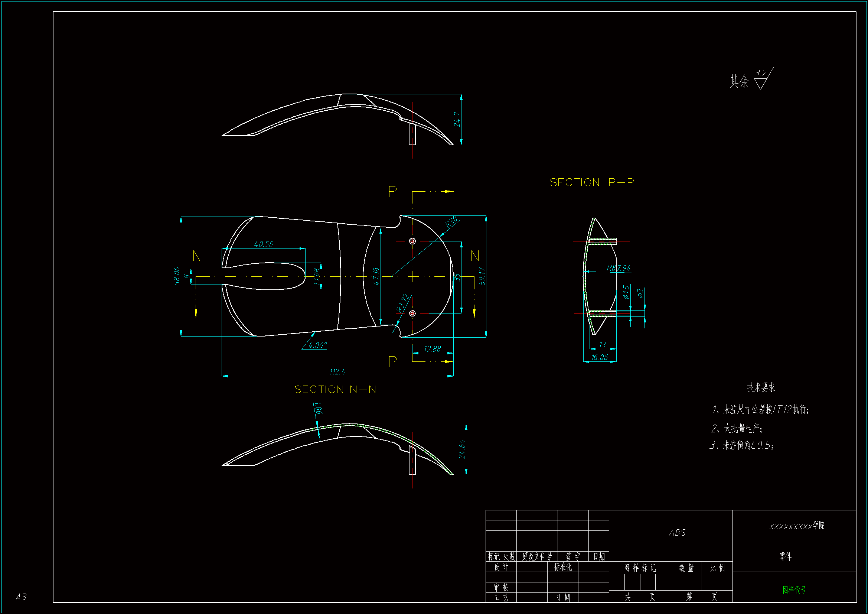This screenshot has width=868, height=614.
Task: Select the R87.94 radius dimension
Action: [619, 268]
